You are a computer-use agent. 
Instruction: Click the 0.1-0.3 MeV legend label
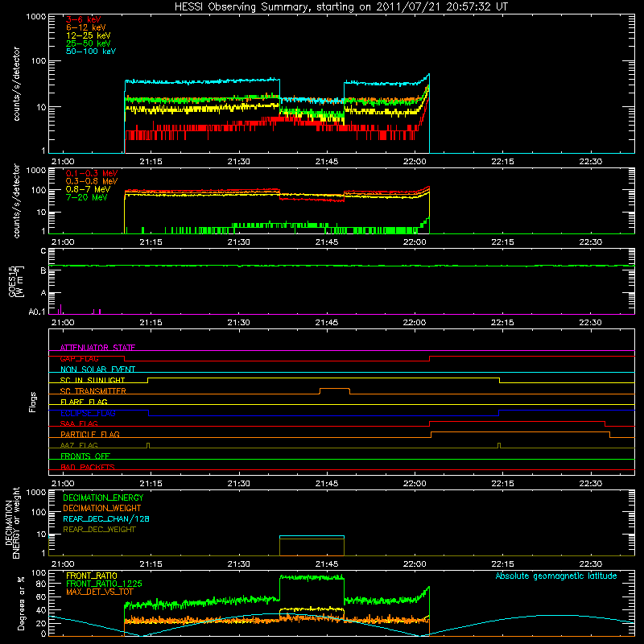point(92,173)
